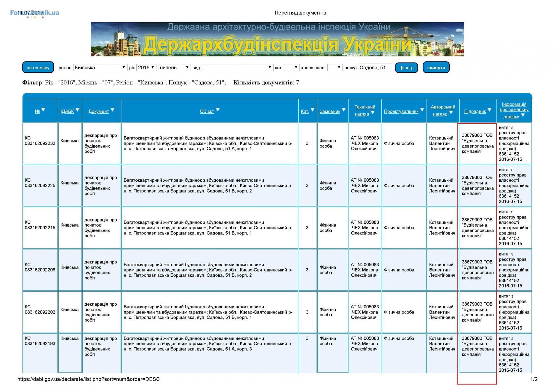This screenshot has height=392, width=555.
Task: Open the month dropdown showing липень
Action: [174, 67]
